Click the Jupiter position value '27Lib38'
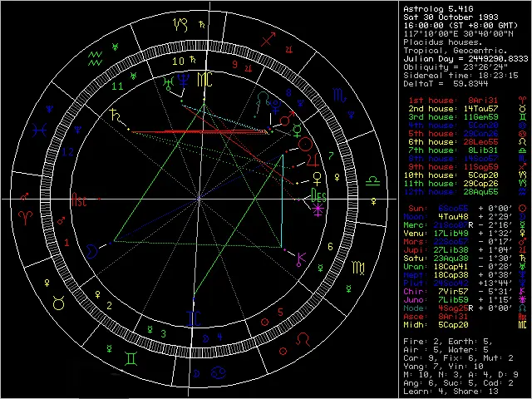532x399 pixels. [x=451, y=250]
